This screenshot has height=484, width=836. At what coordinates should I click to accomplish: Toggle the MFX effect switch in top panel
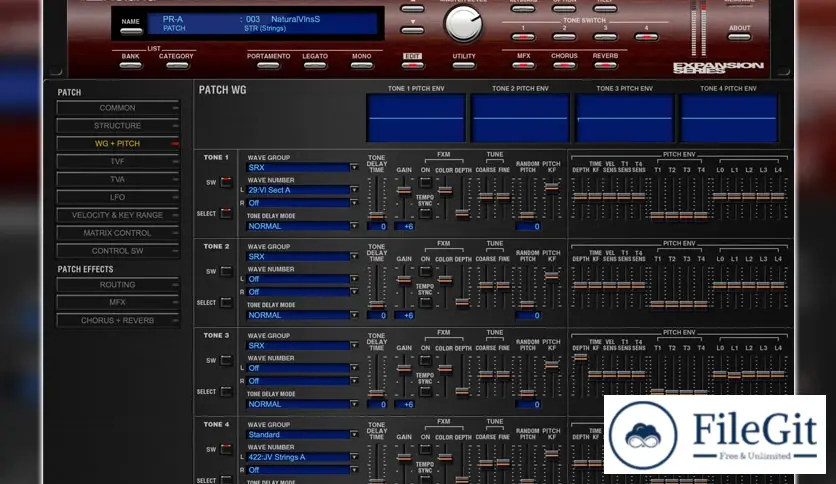[523, 66]
